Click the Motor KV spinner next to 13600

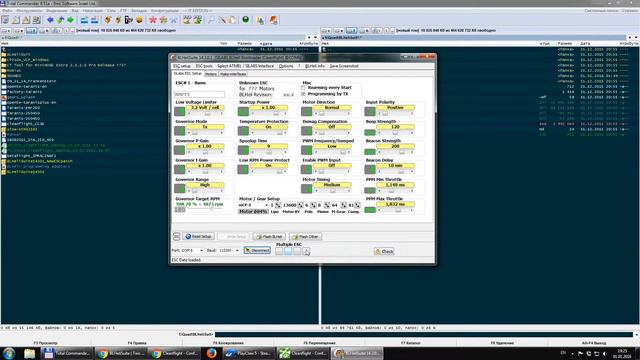[x=300, y=205]
